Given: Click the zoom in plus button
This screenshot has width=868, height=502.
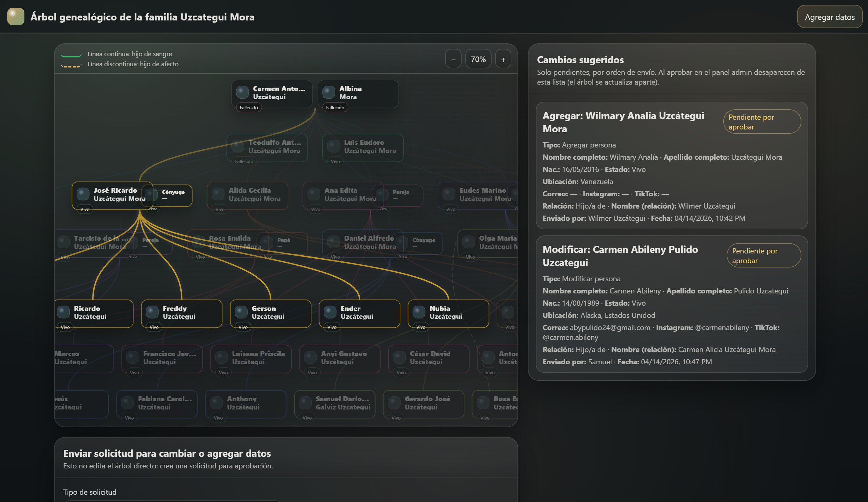Looking at the screenshot, I should tap(503, 59).
